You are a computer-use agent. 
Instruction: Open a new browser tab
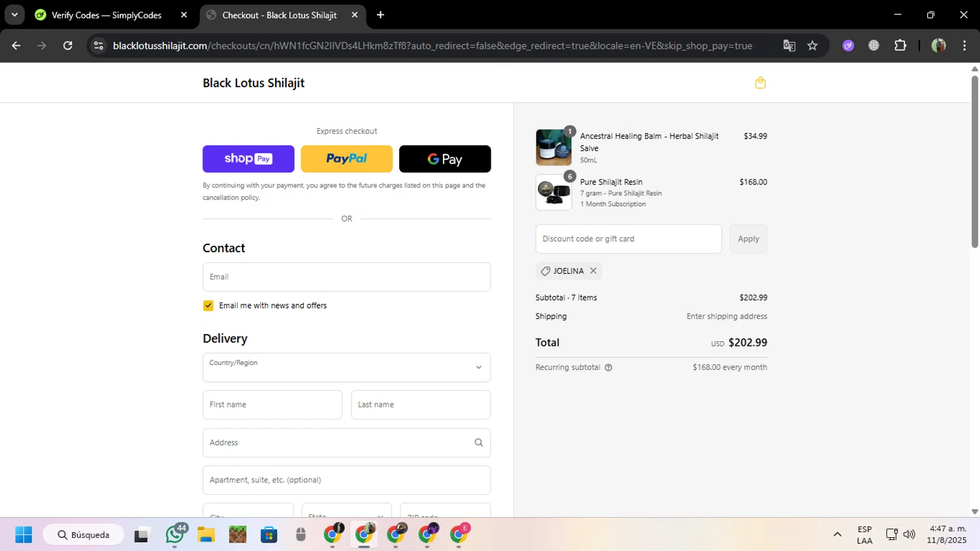click(x=380, y=15)
